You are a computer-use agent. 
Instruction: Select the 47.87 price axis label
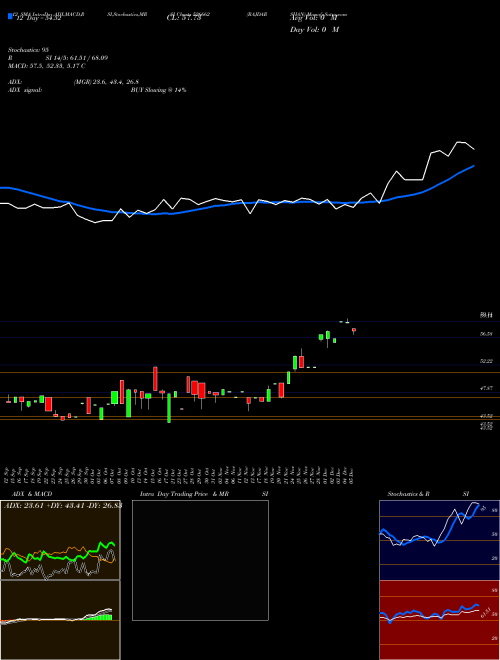pyautogui.click(x=486, y=389)
